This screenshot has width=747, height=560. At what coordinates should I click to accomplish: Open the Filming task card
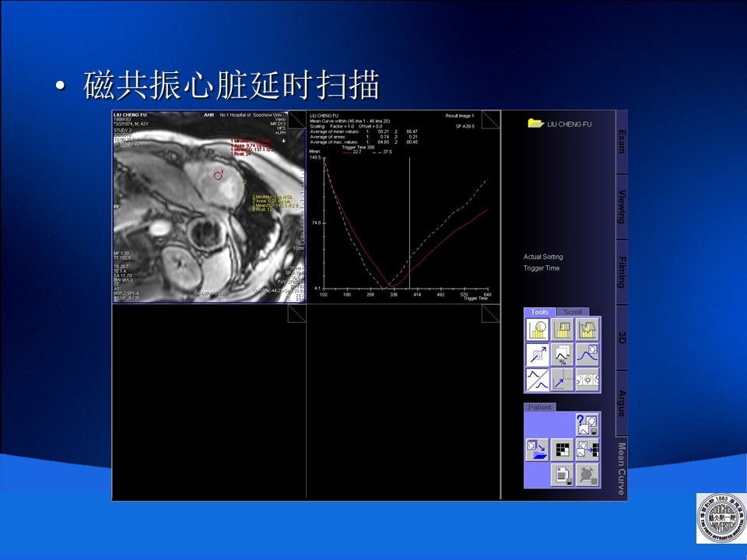tap(621, 272)
